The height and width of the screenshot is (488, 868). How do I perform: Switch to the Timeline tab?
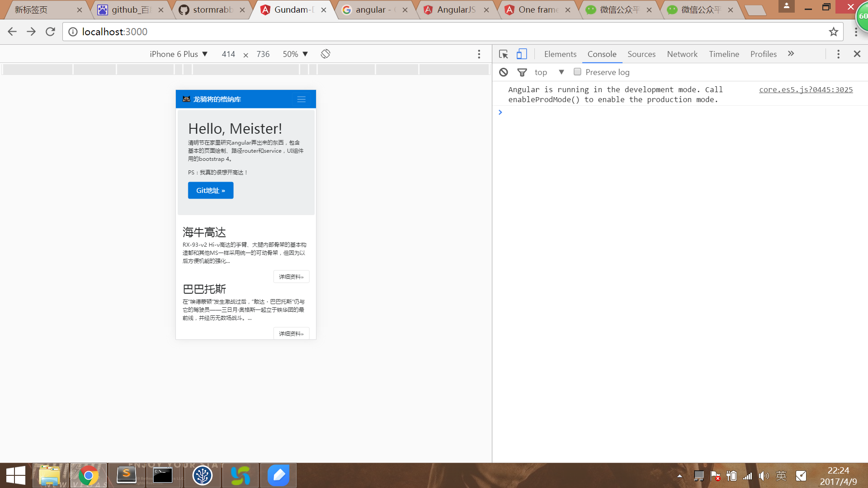tap(724, 54)
